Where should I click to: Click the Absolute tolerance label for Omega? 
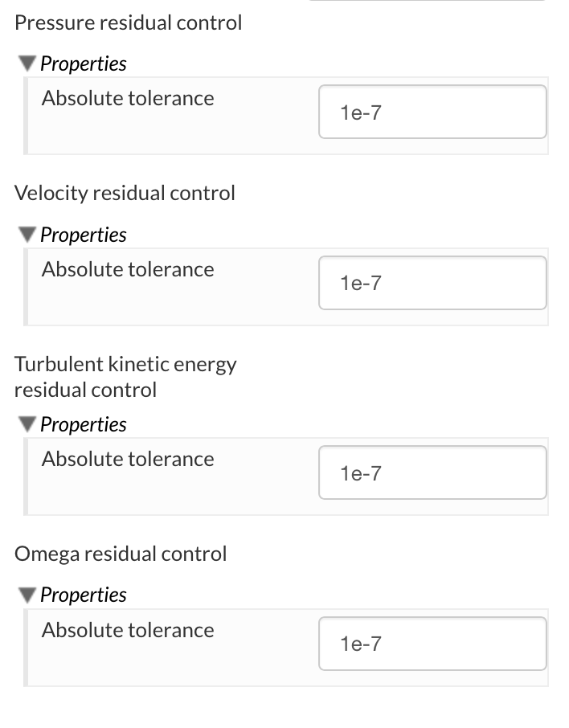point(128,630)
